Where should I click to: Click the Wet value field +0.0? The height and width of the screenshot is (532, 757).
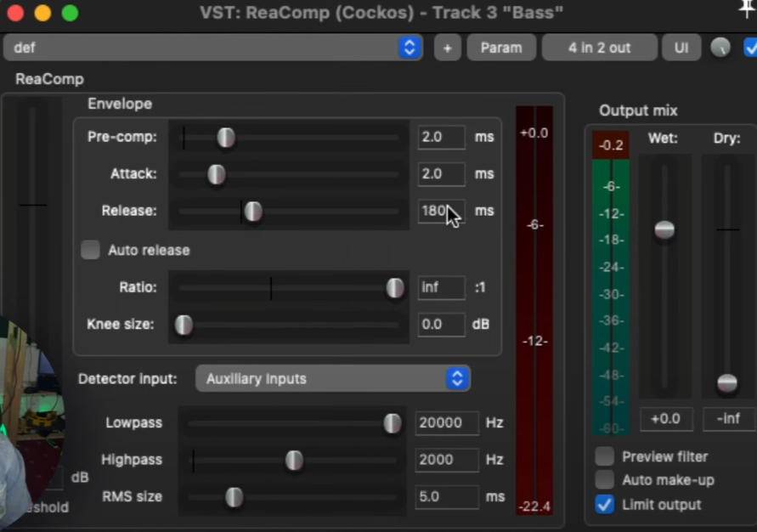point(666,419)
